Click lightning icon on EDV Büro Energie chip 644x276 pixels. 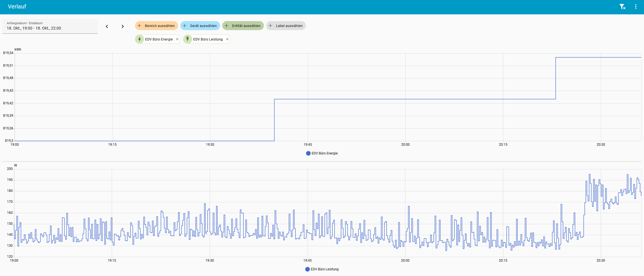click(140, 39)
